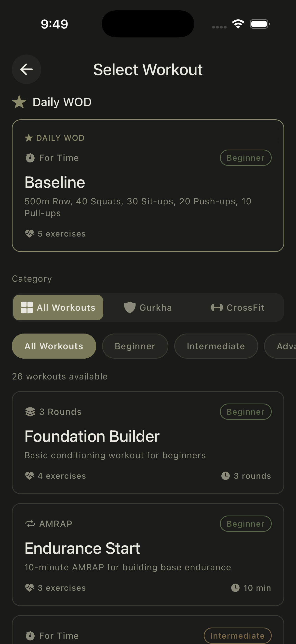This screenshot has height=644, width=296.
Task: Click the dumbbell icon beside CrossFit
Action: (x=217, y=308)
